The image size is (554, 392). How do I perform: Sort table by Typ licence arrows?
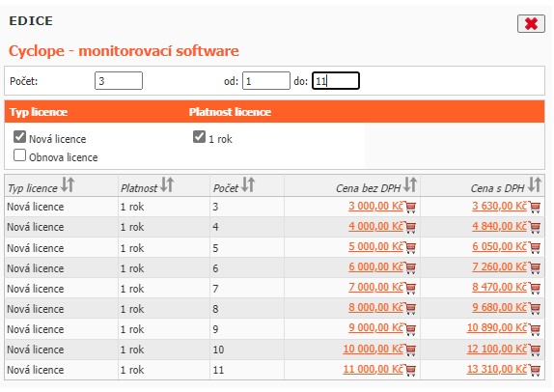68,184
